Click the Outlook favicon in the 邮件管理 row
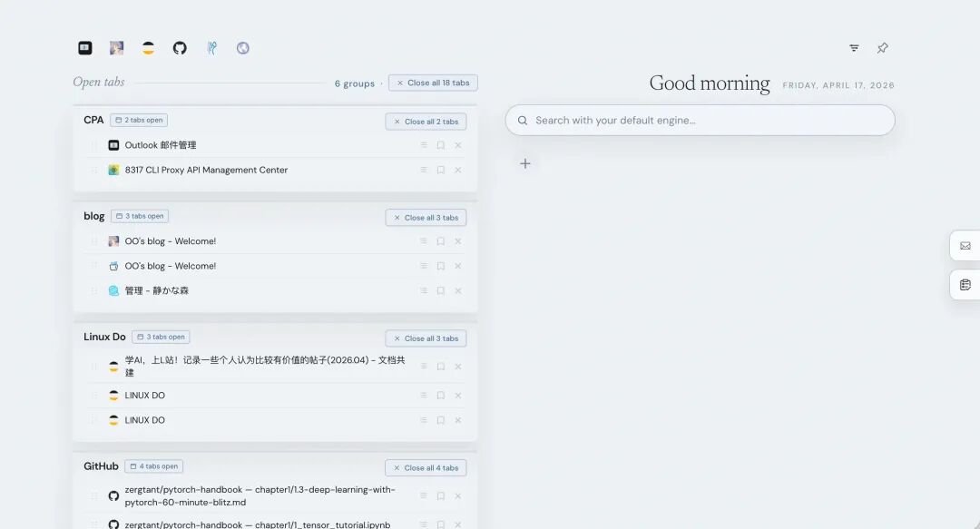The image size is (980, 529). tap(113, 145)
